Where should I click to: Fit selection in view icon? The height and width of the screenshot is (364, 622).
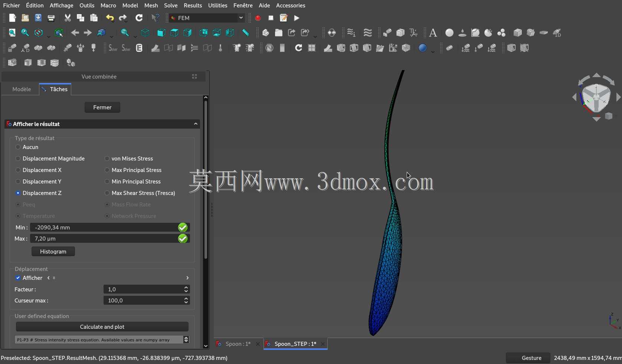pyautogui.click(x=25, y=33)
